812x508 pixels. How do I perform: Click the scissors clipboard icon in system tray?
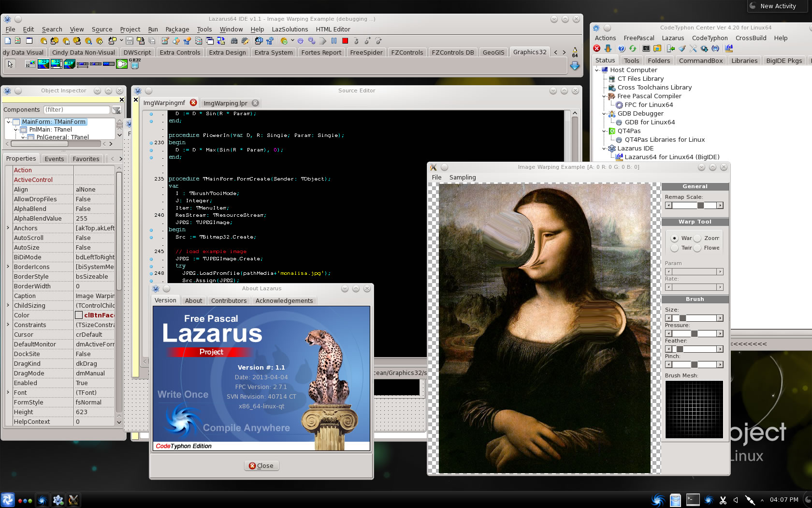tap(723, 500)
